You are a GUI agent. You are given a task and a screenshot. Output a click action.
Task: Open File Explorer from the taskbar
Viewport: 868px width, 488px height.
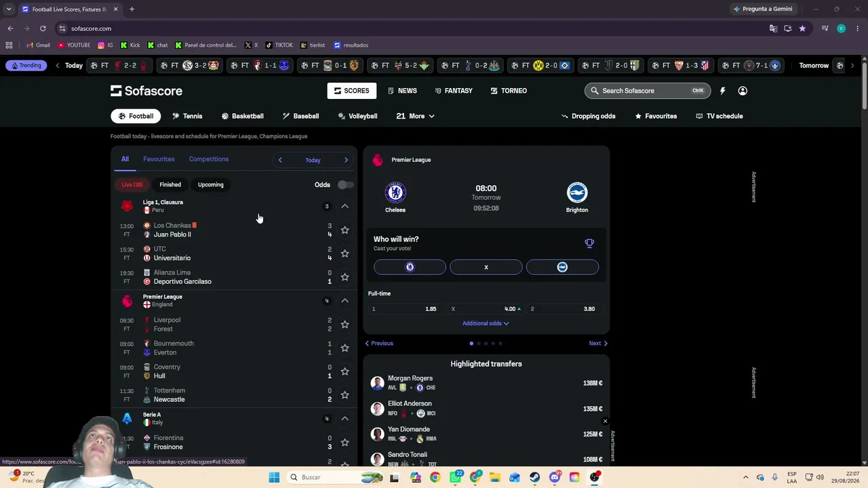495,477
